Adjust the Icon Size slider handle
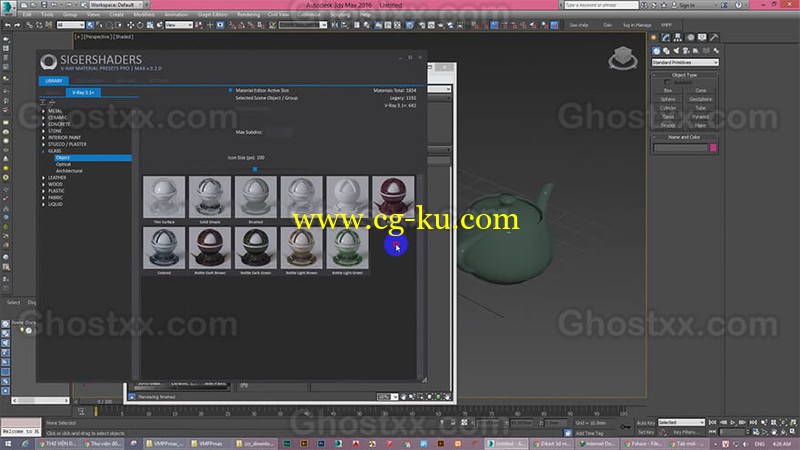 [x=255, y=169]
